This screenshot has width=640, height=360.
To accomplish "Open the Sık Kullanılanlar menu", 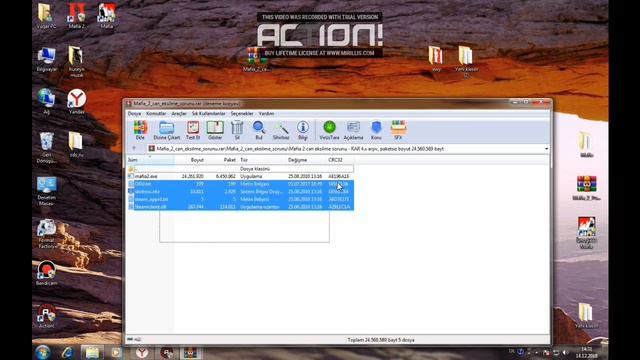I will [x=209, y=113].
